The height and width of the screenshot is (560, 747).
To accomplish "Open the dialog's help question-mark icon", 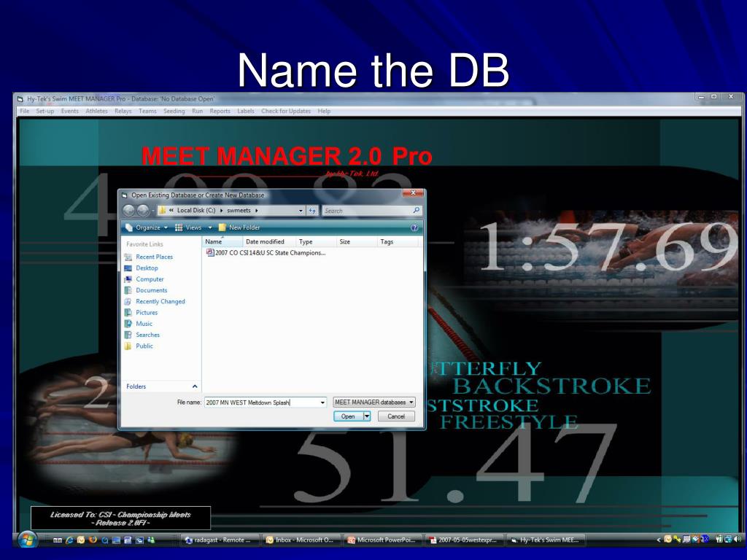I will [x=414, y=227].
